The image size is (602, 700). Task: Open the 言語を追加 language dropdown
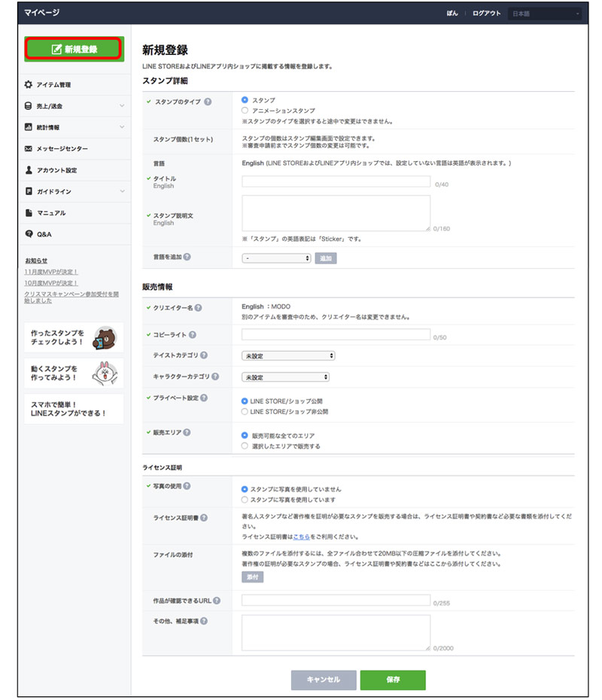coord(276,258)
